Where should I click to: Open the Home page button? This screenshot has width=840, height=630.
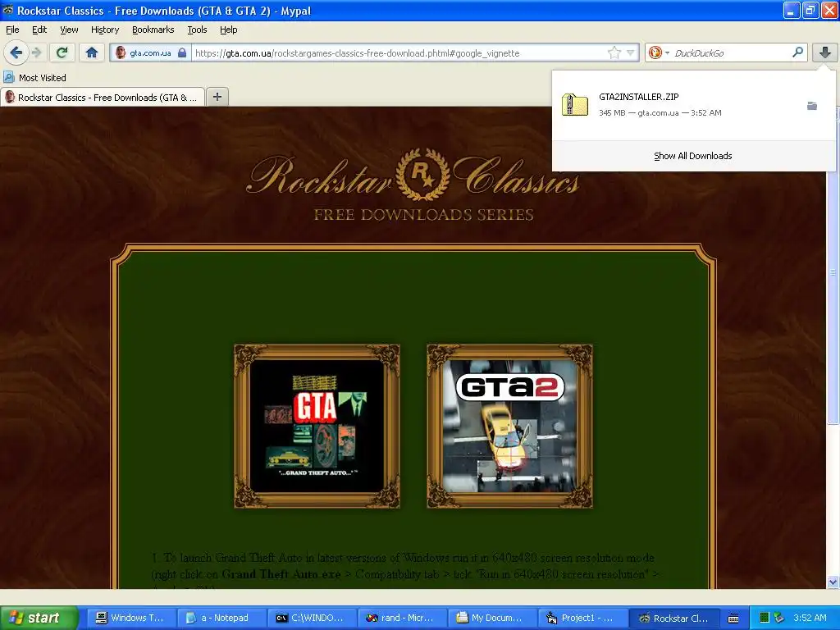click(x=92, y=52)
